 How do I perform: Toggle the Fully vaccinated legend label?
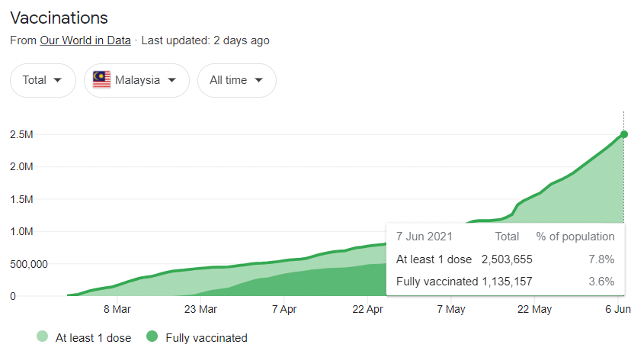[x=207, y=338]
